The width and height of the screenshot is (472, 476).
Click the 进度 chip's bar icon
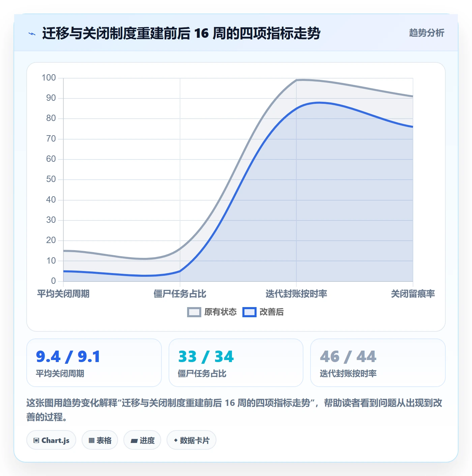[134, 441]
